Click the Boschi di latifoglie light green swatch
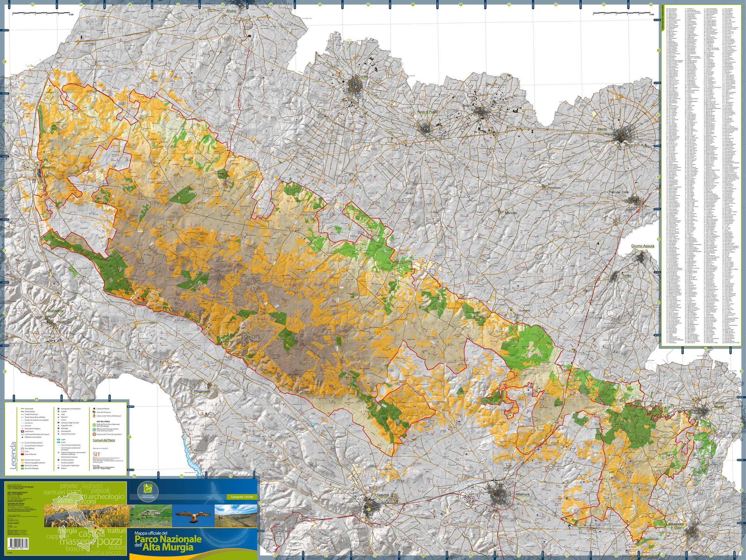This screenshot has width=746, height=560. pos(22,469)
